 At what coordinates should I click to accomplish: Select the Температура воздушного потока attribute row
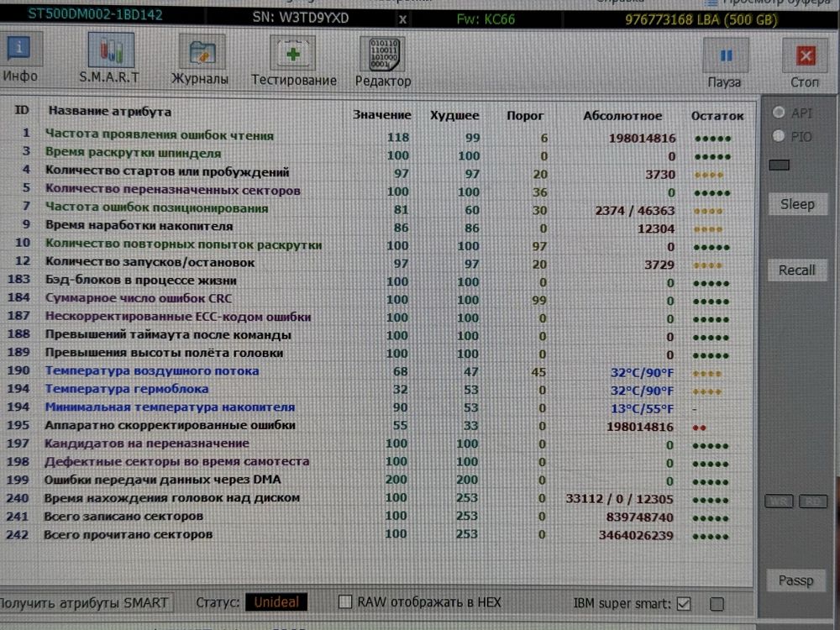pyautogui.click(x=376, y=371)
